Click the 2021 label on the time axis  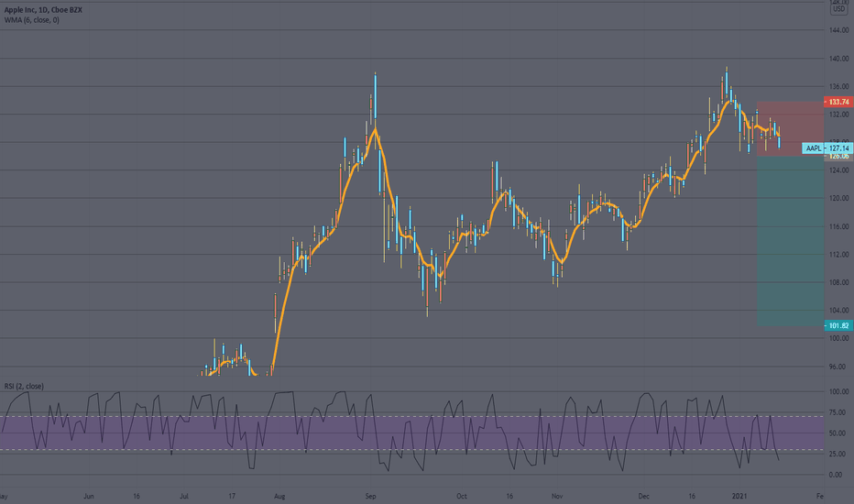tap(739, 497)
